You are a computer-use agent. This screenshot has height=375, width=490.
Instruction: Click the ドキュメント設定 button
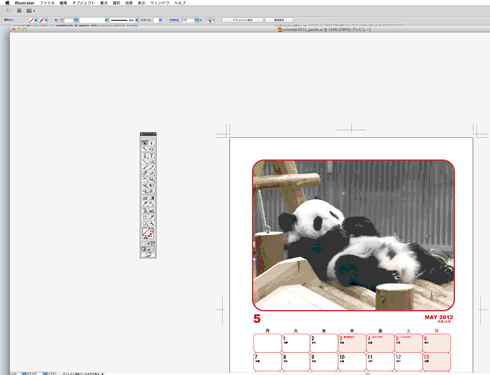[x=243, y=20]
